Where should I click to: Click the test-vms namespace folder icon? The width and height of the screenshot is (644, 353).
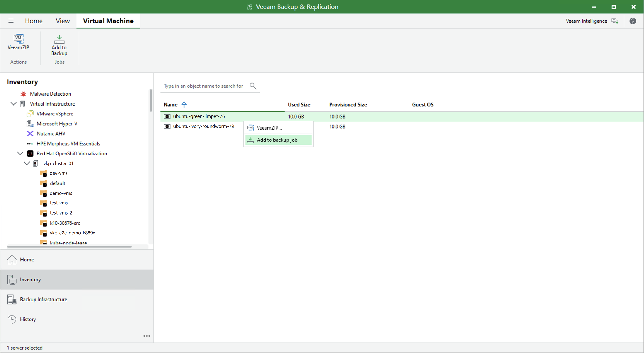[43, 203]
